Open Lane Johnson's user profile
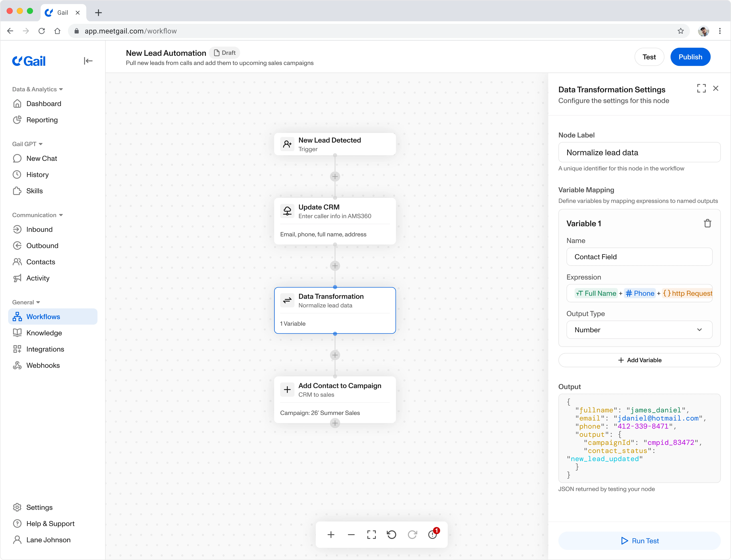 (53, 540)
